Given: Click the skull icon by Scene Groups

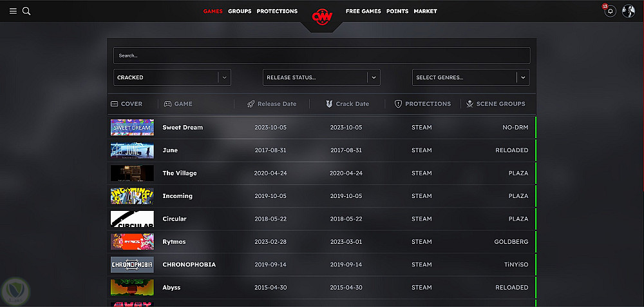Looking at the screenshot, I should pyautogui.click(x=470, y=104).
